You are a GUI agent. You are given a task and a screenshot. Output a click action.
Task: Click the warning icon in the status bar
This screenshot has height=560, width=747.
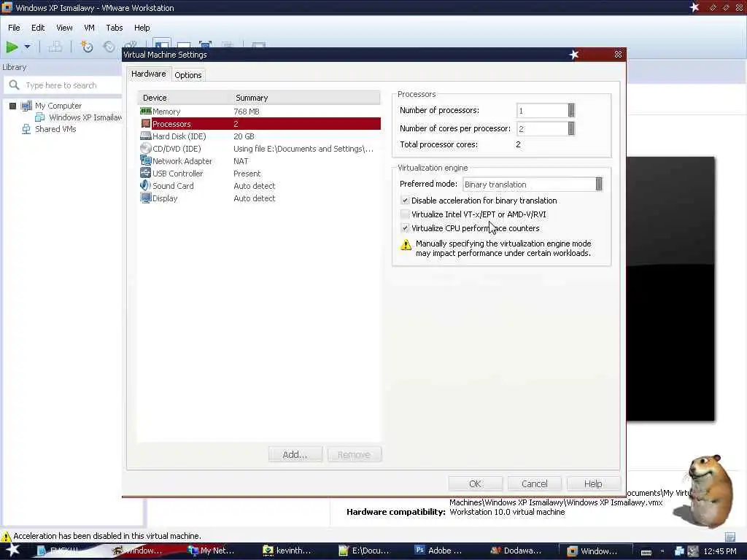click(x=6, y=536)
